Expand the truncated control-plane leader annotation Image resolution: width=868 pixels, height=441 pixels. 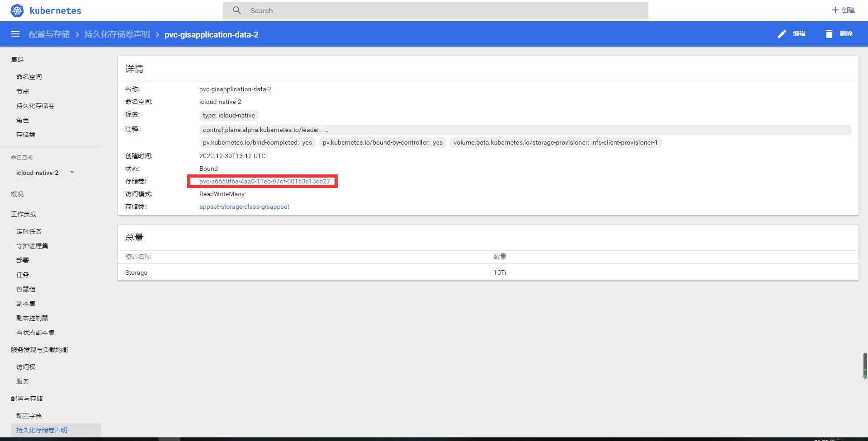tap(326, 130)
